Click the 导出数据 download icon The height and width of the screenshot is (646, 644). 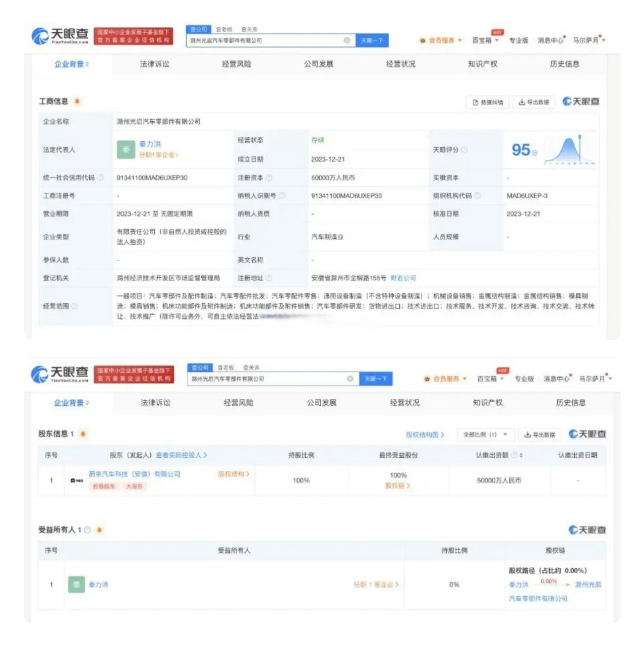(522, 101)
